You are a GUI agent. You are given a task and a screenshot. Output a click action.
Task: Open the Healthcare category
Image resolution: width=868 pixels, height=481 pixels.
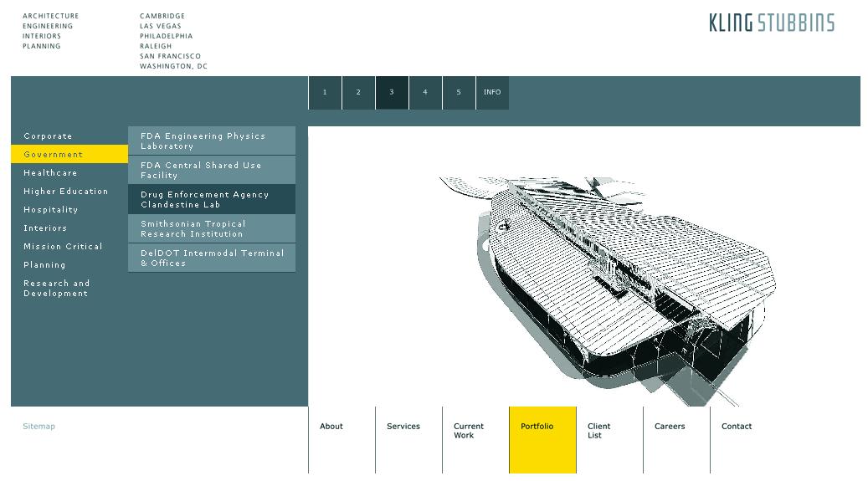tap(50, 173)
